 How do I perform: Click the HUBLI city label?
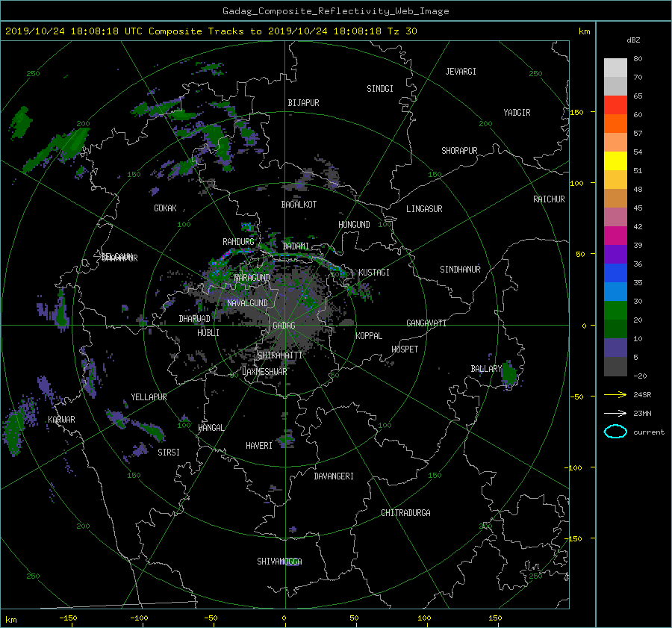coord(208,332)
